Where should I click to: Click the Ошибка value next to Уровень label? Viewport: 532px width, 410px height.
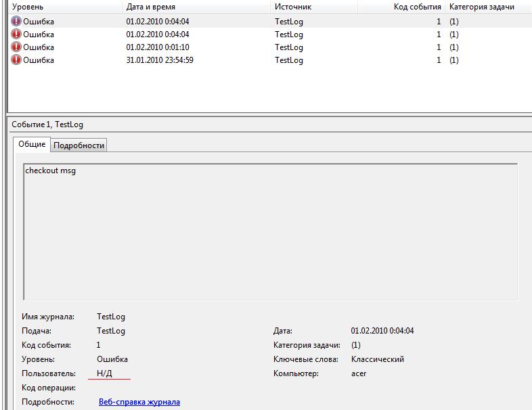pyautogui.click(x=112, y=359)
